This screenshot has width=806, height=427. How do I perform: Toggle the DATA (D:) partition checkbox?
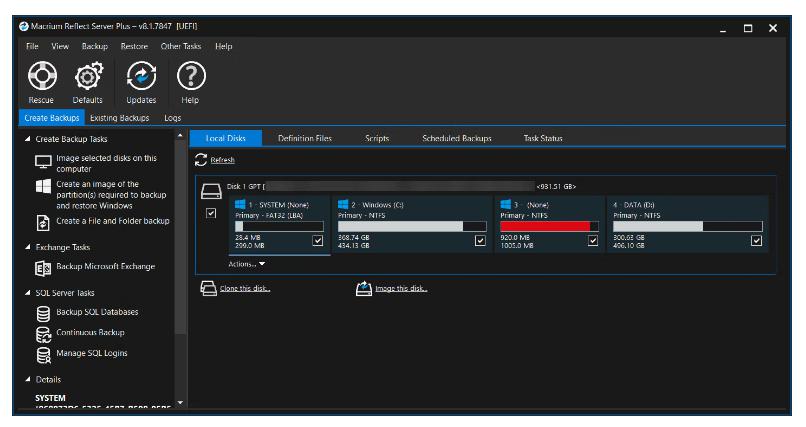click(756, 240)
